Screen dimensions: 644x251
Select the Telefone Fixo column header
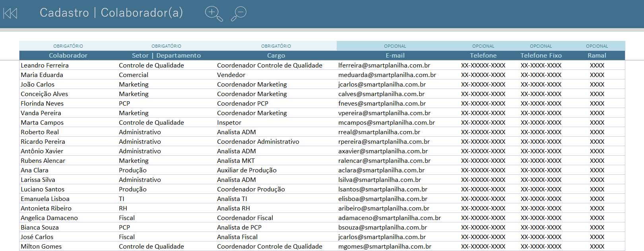tap(541, 56)
